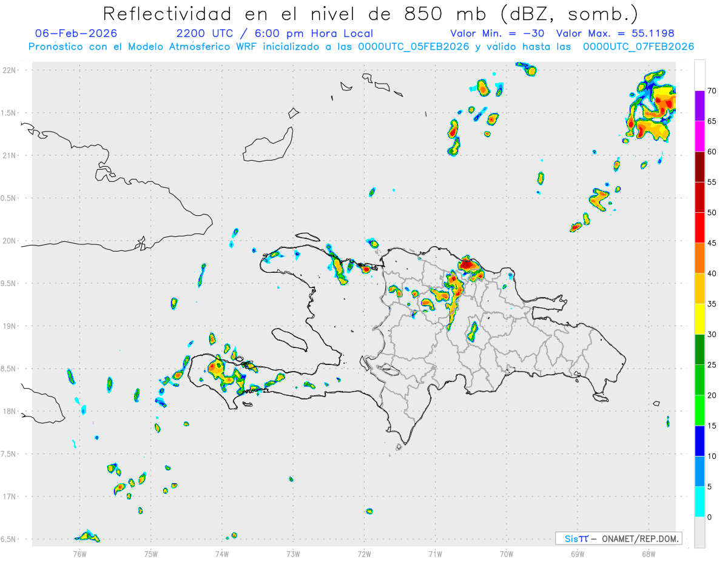Click the colorbar label "45"

(x=712, y=243)
